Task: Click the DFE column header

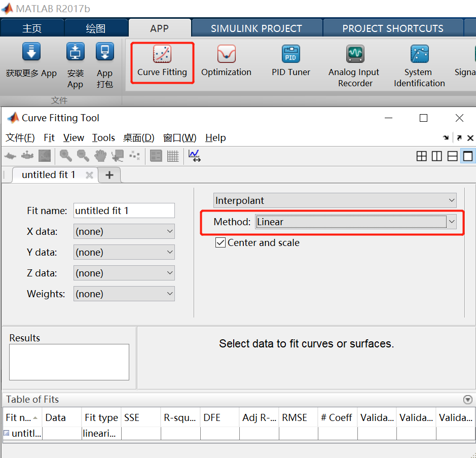Action: (219, 417)
